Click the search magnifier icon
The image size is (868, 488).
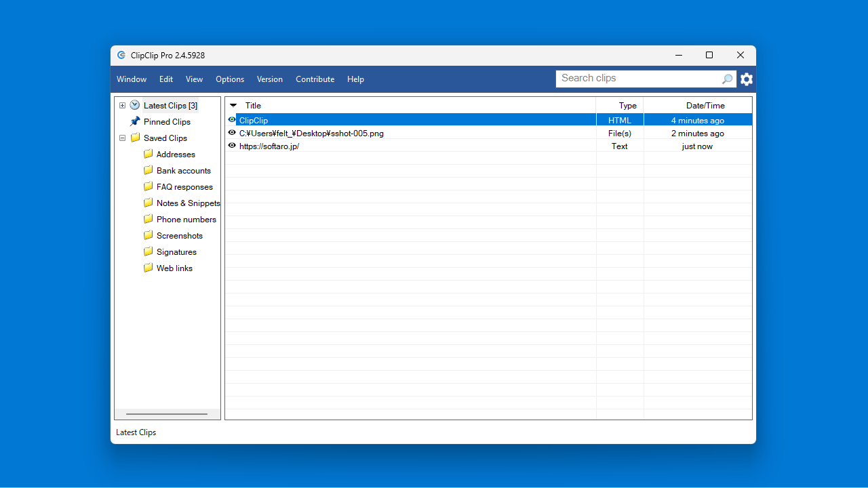727,79
